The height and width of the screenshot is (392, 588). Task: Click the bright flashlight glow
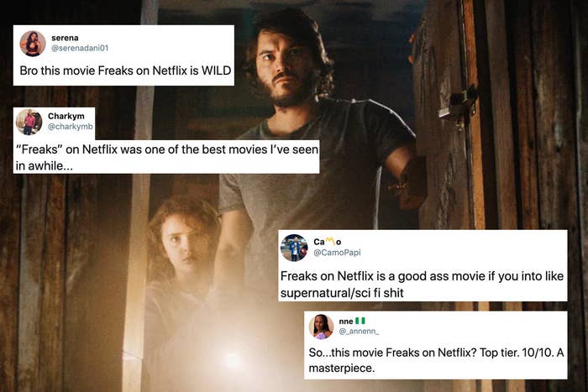[234, 360]
